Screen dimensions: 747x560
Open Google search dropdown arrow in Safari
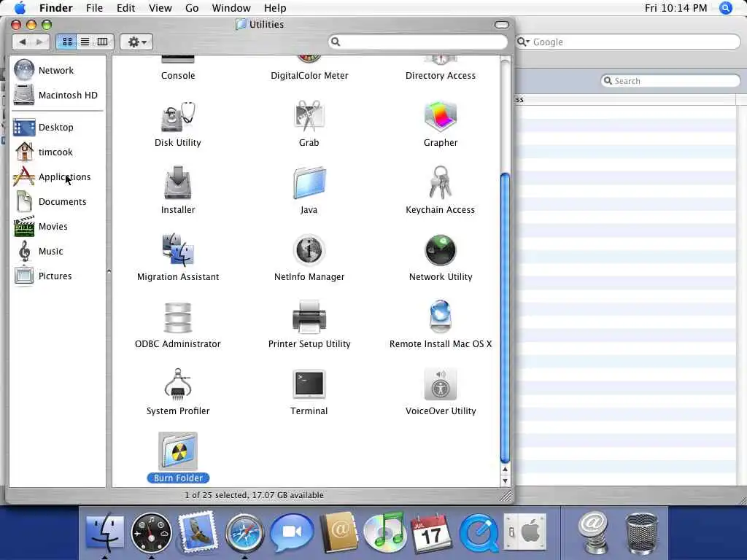coord(524,42)
